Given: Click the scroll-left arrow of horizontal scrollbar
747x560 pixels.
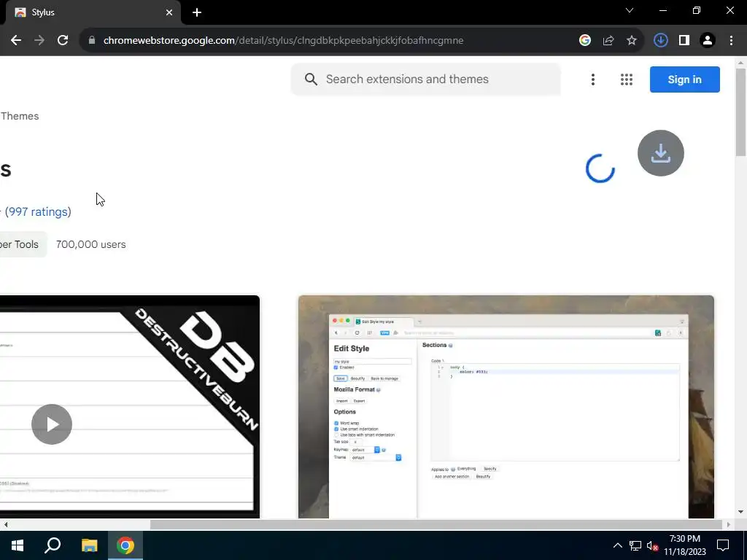Looking at the screenshot, I should coord(6,524).
